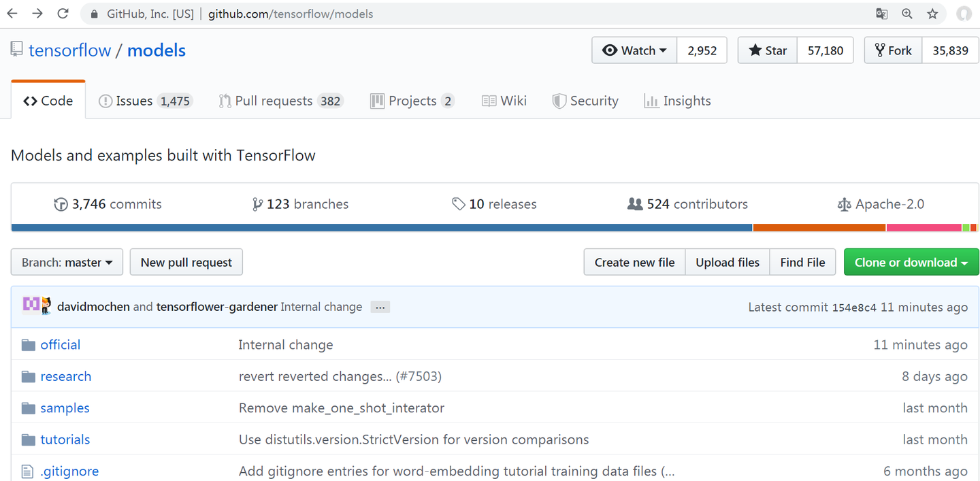980x481 pixels.
Task: Click the repository language color bar
Action: [381, 228]
